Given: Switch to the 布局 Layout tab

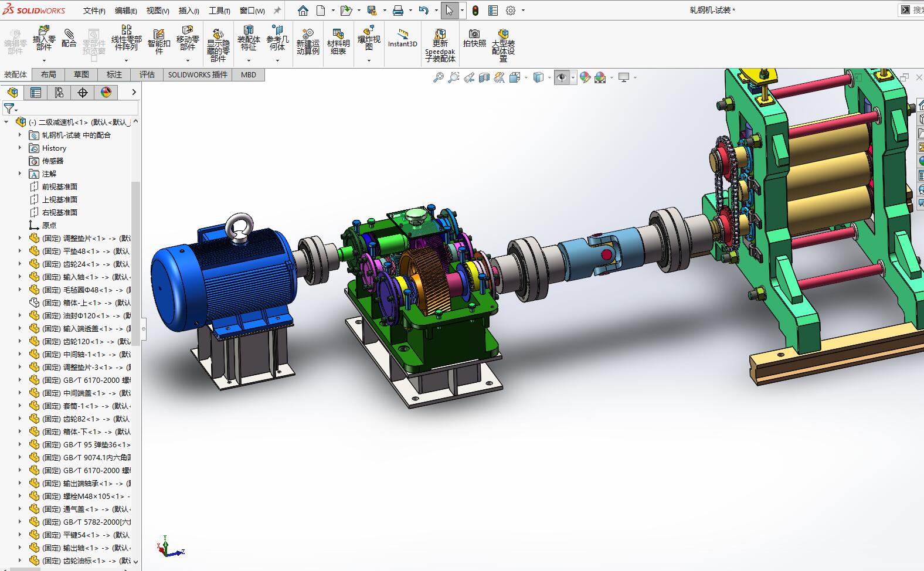Looking at the screenshot, I should tap(49, 74).
